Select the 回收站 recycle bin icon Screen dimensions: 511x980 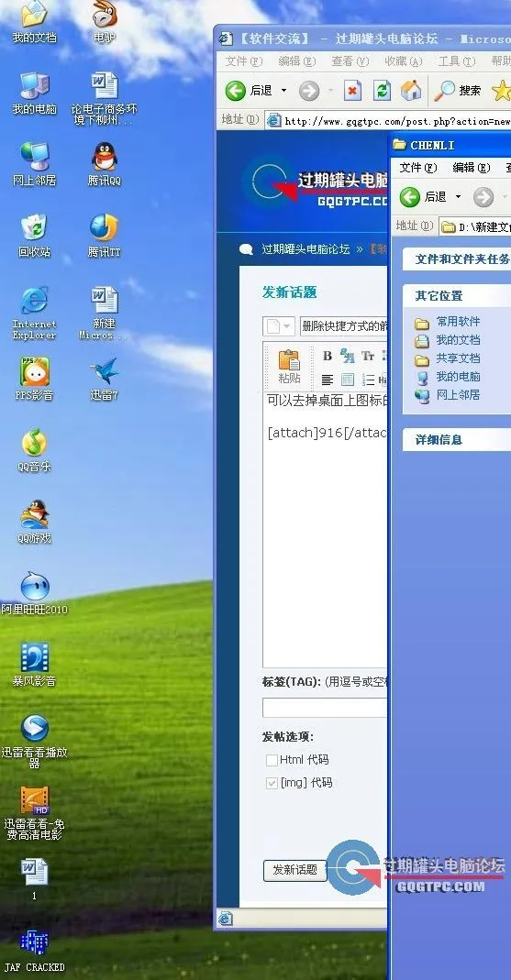click(34, 237)
